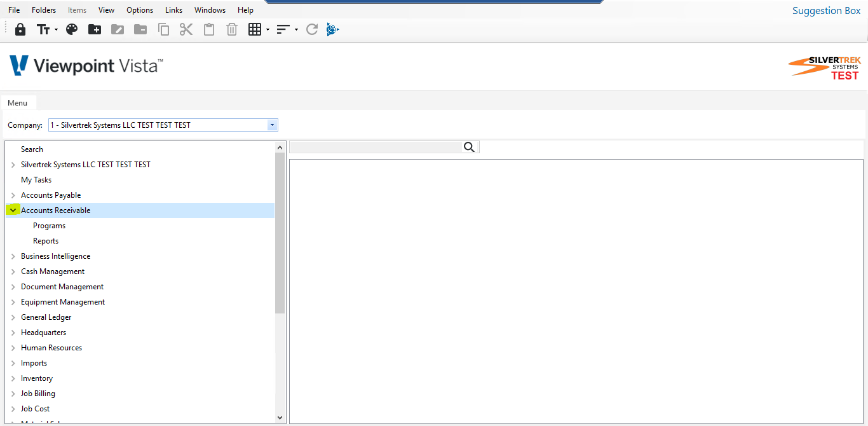Open sort options dropdown arrow

point(296,30)
